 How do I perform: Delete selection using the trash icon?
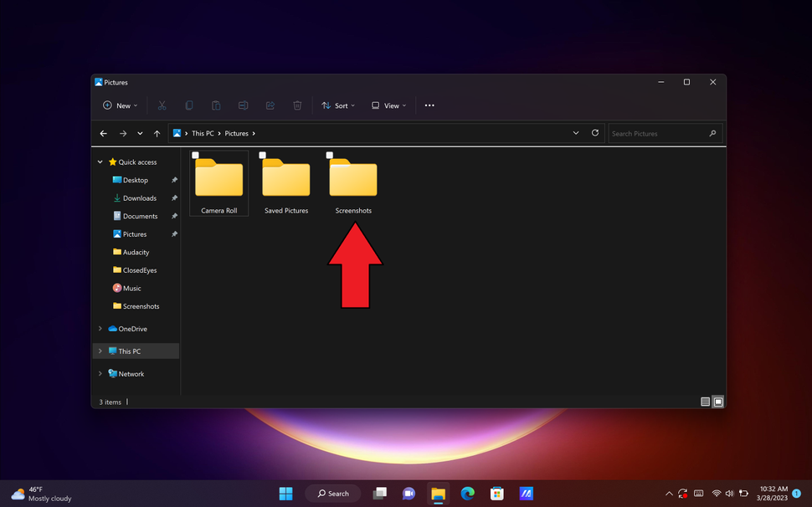pyautogui.click(x=297, y=105)
